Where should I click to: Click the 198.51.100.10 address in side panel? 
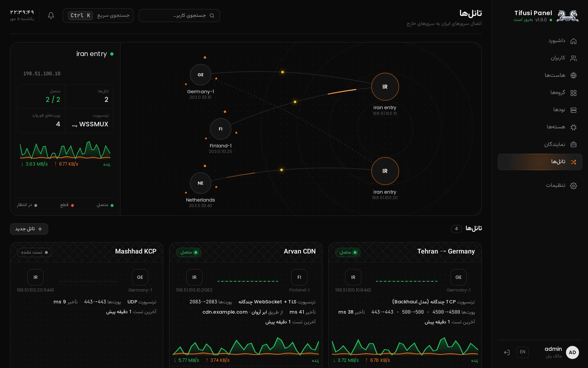point(42,74)
